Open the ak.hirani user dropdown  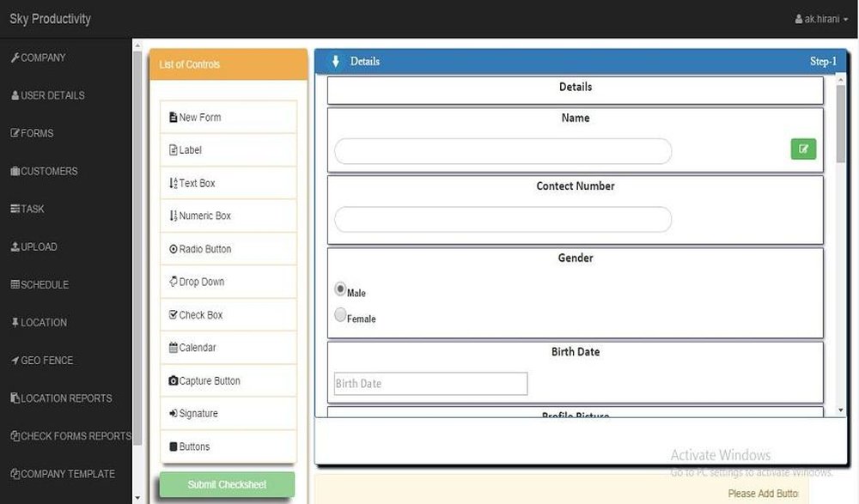(821, 19)
